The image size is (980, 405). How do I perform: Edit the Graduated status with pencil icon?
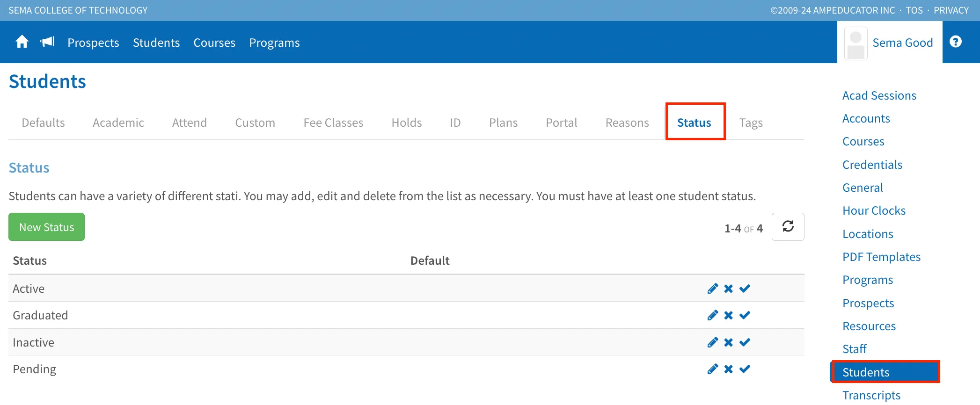click(x=713, y=315)
